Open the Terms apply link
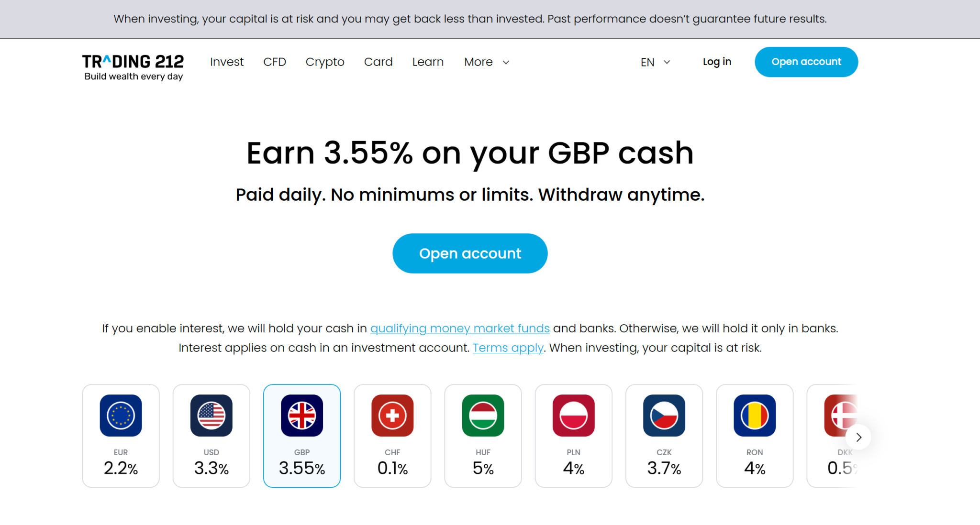Viewport: 980px width, 525px height. coord(508,348)
